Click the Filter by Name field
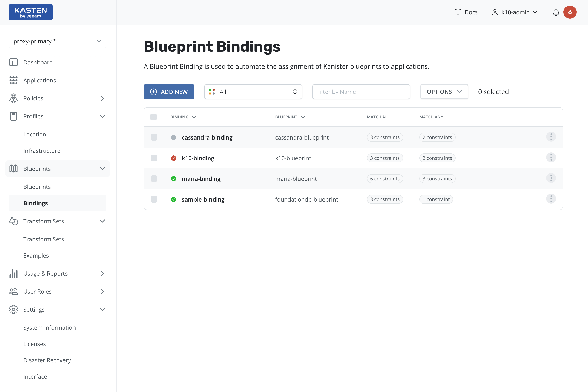This screenshot has height=392, width=588. (361, 91)
